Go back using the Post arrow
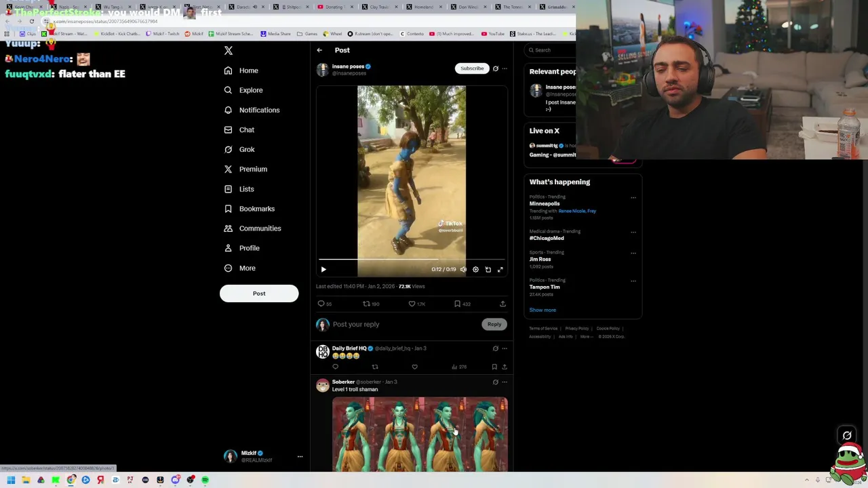868x488 pixels. click(319, 50)
